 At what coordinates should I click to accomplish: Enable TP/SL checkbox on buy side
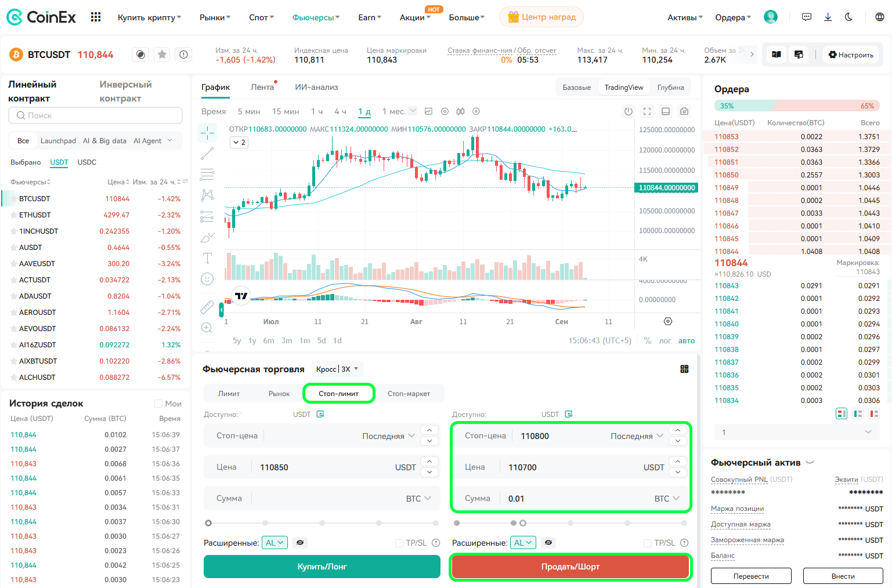pos(399,543)
